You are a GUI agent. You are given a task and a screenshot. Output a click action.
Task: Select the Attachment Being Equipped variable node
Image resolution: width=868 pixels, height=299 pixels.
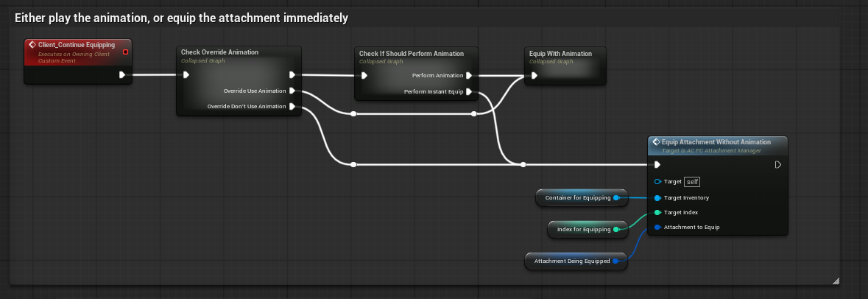[571, 261]
